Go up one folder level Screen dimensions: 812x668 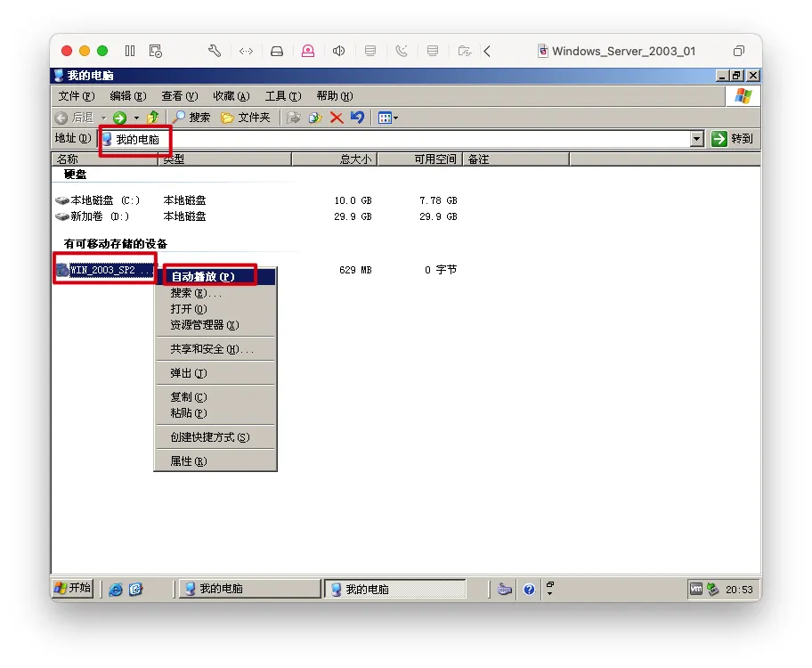pyautogui.click(x=153, y=118)
